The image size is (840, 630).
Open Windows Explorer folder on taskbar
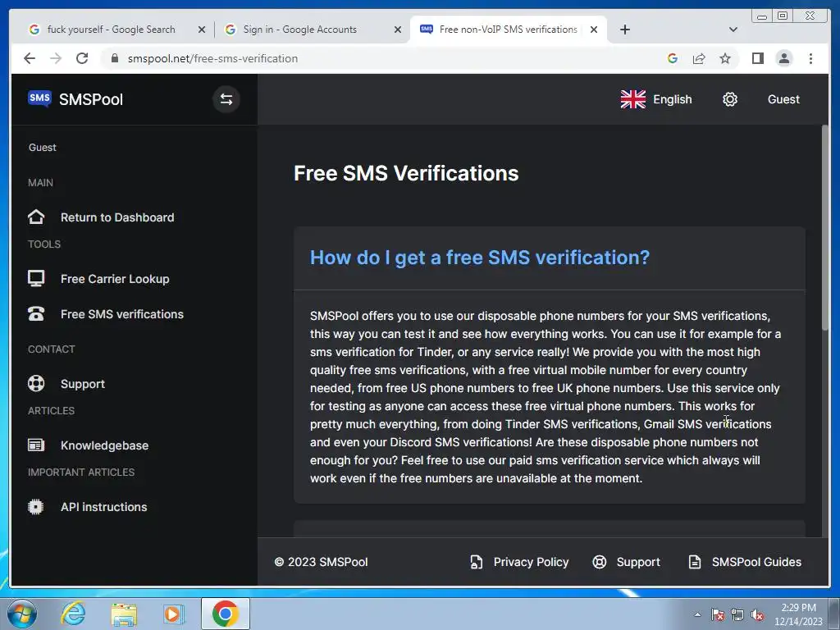coord(124,614)
